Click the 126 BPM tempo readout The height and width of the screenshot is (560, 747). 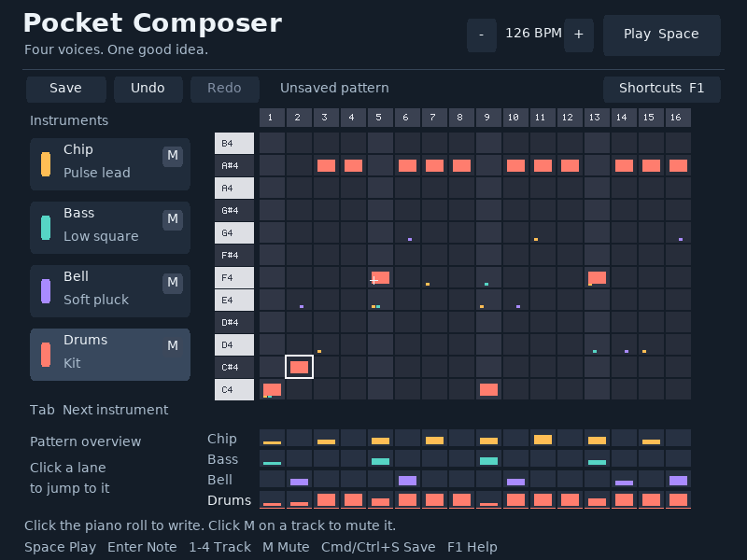point(533,34)
